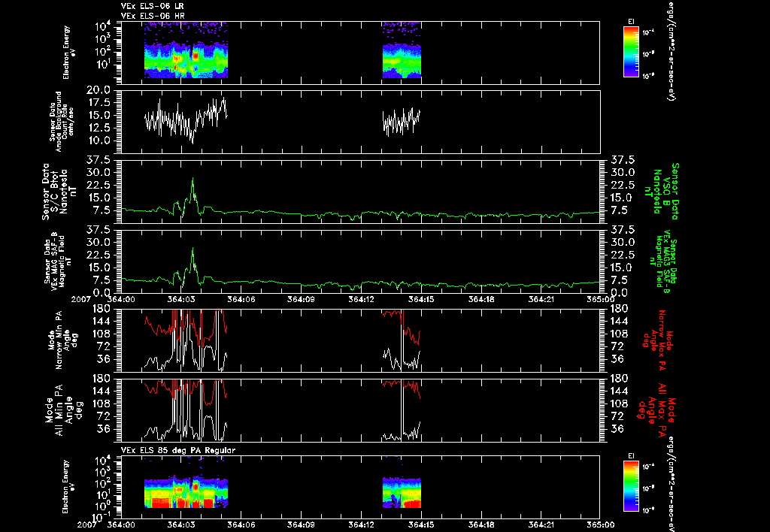This screenshot has height=532, width=770.
Task: Click the "364:18" tick on the middle time axis
Action: 480,299
